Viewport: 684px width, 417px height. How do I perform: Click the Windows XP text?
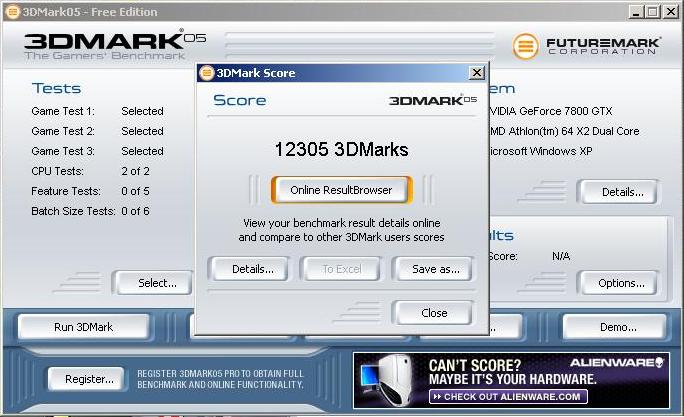[562, 151]
